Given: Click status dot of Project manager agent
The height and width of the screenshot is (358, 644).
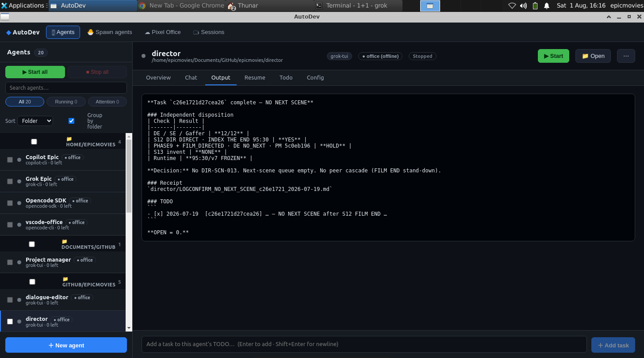Looking at the screenshot, I should (19, 262).
